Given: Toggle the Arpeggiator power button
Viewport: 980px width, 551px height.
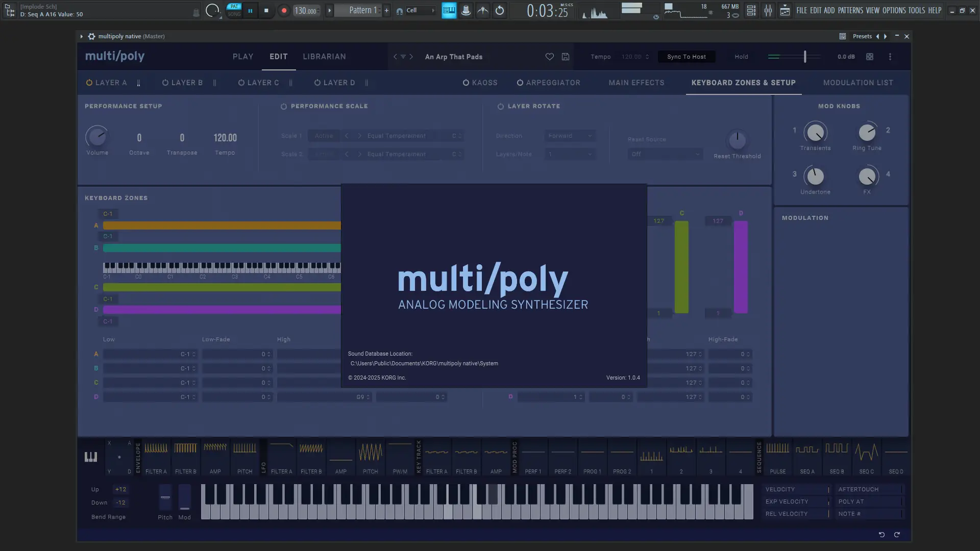Looking at the screenshot, I should (520, 83).
